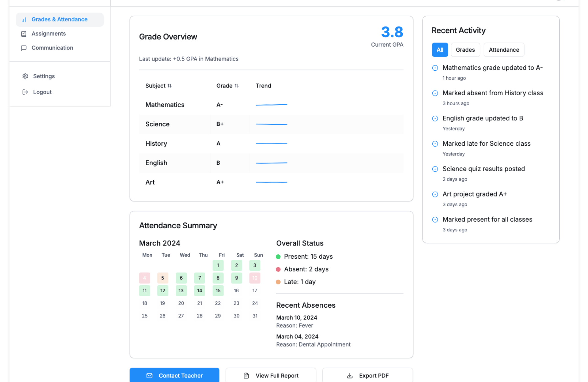588x382 pixels.
Task: Open the Assignments page in the sidebar
Action: 49,34
